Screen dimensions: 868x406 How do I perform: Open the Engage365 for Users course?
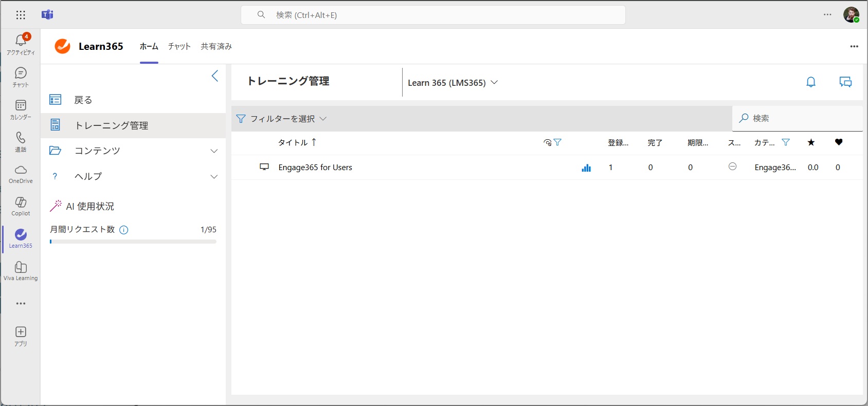coord(315,168)
